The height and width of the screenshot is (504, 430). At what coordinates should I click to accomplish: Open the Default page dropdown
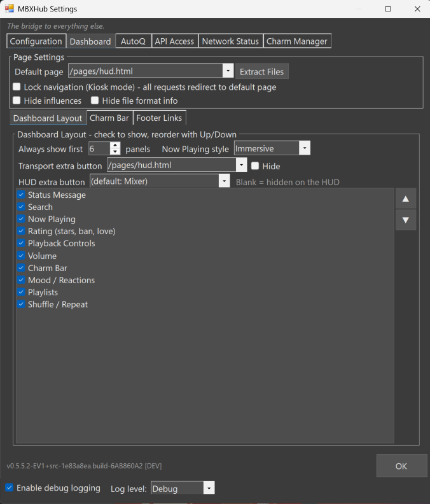click(228, 71)
